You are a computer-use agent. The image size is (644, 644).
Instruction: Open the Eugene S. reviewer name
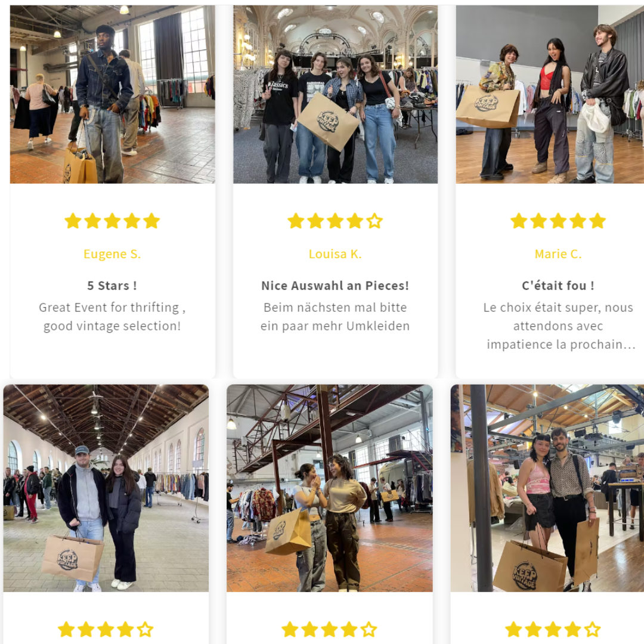click(112, 254)
